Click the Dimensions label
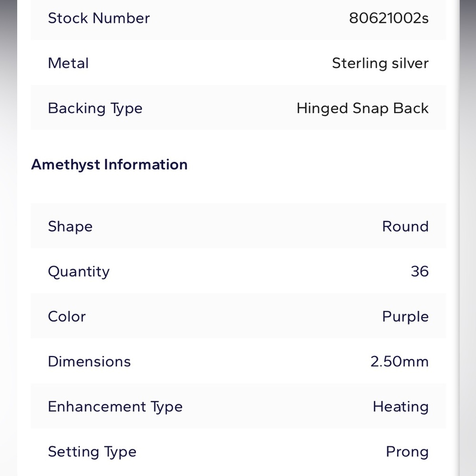This screenshot has width=476, height=476. click(89, 362)
